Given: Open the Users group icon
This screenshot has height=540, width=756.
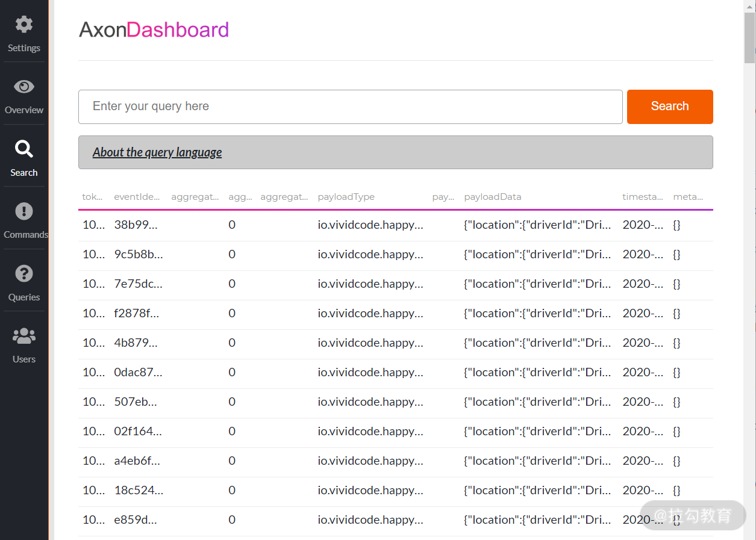Looking at the screenshot, I should [x=24, y=336].
